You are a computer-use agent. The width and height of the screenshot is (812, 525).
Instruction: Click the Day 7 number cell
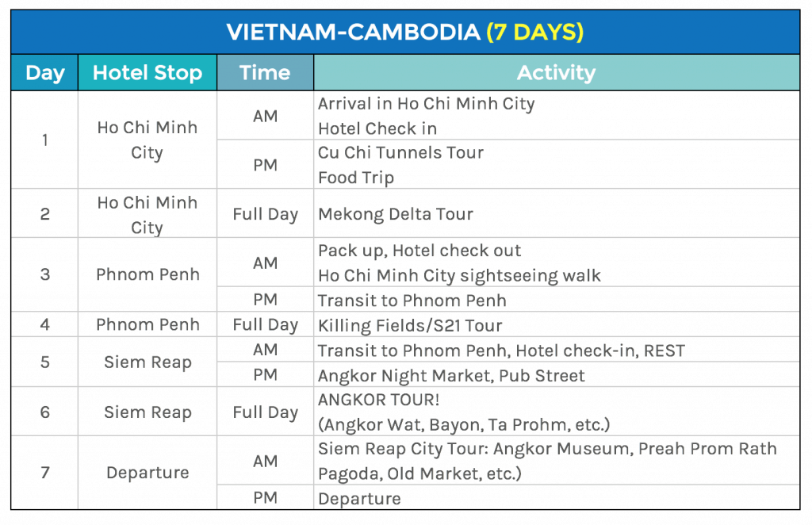coord(44,473)
